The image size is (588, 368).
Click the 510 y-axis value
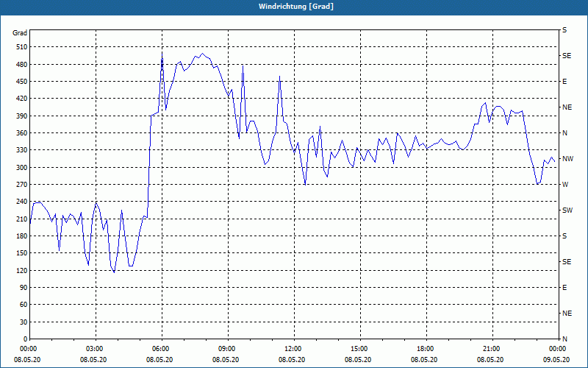click(22, 47)
